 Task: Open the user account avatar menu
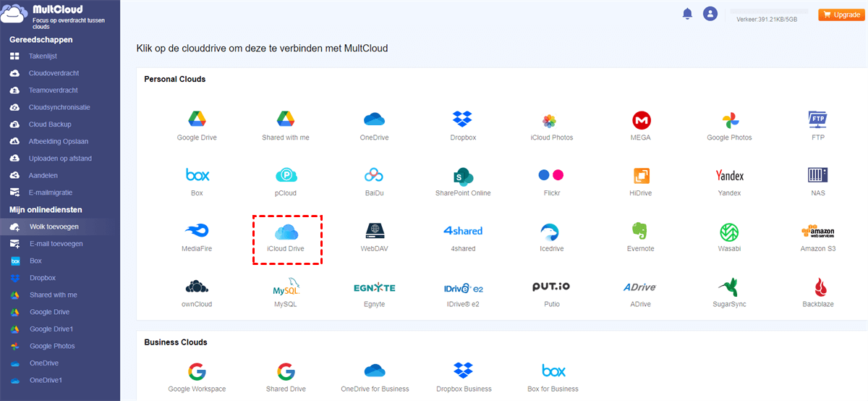tap(710, 14)
